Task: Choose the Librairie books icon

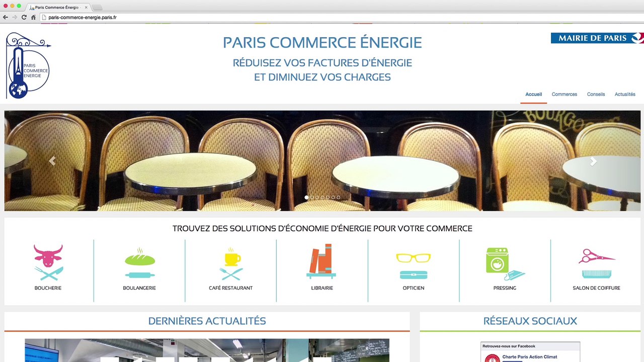Action: coord(321,261)
